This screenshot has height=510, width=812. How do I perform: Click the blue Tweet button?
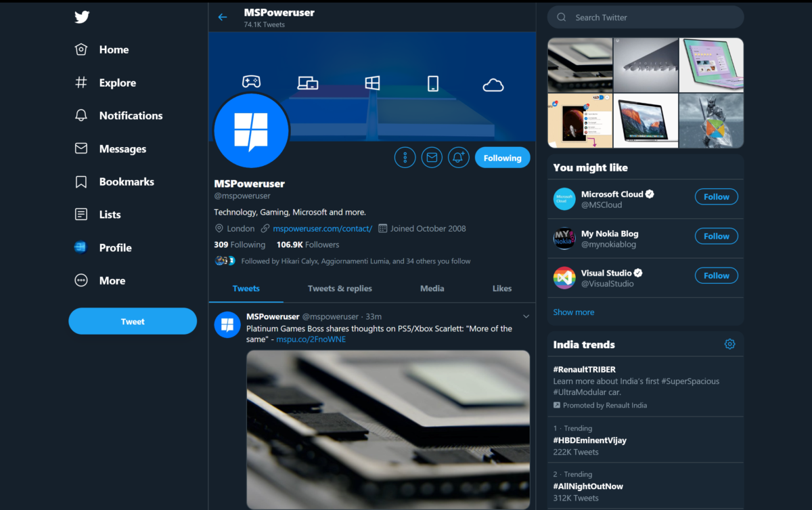(133, 322)
